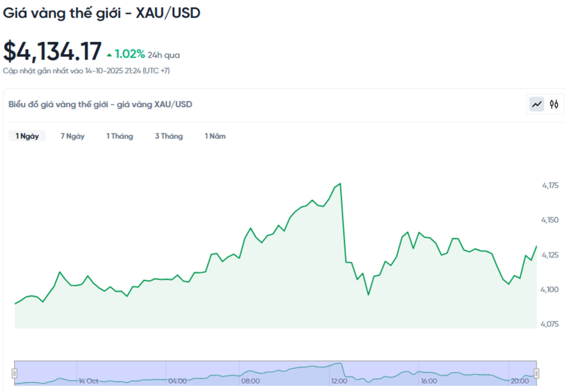The width and height of the screenshot is (567, 392).
Task: Click the 16:00 mark on range navigator
Action: point(428,381)
